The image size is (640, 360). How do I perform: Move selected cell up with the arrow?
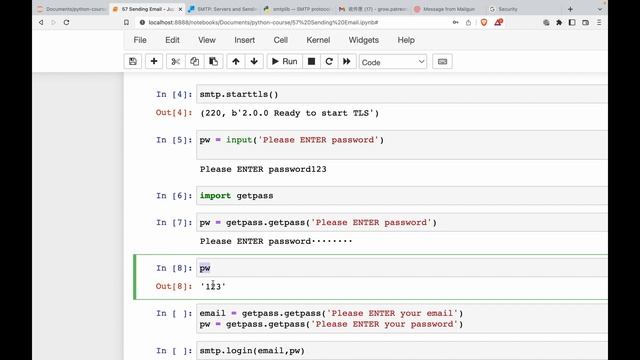click(236, 62)
